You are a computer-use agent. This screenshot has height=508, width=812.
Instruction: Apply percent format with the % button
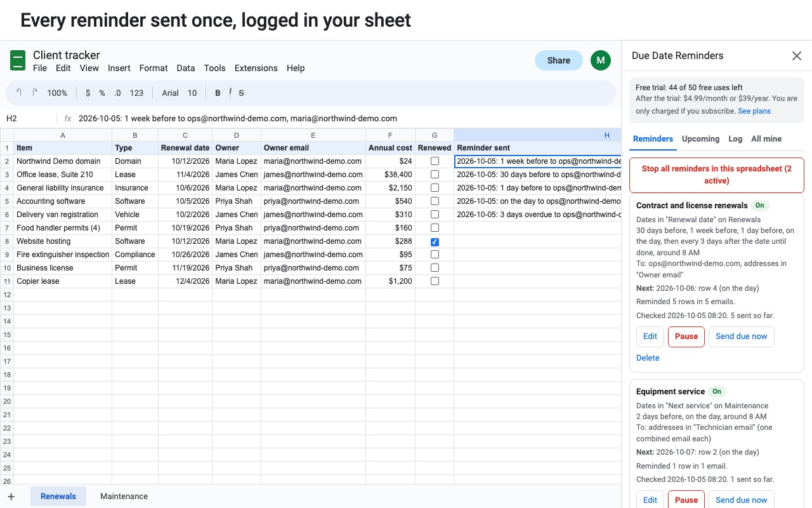pos(102,93)
